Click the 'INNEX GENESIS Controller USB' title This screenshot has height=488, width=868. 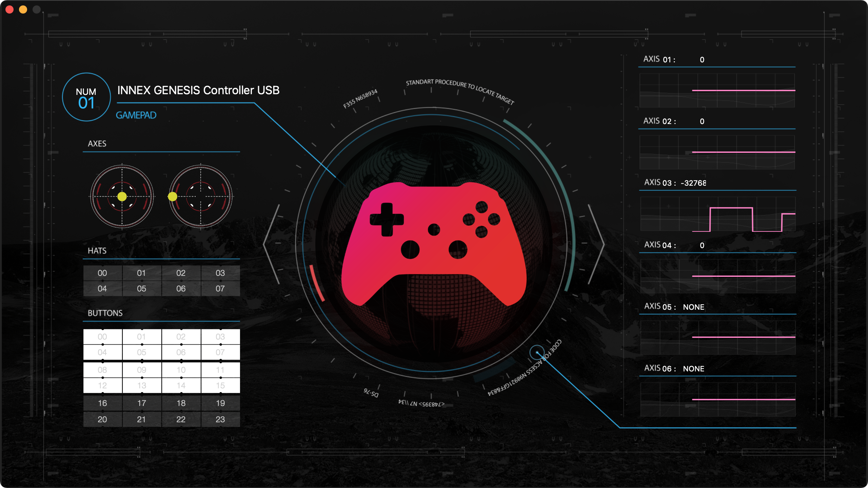[x=198, y=90]
